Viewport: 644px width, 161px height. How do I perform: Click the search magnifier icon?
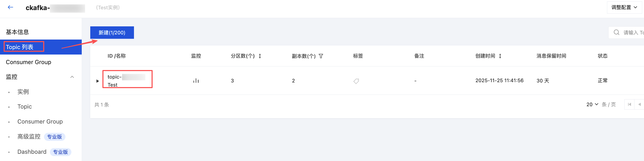tap(617, 33)
